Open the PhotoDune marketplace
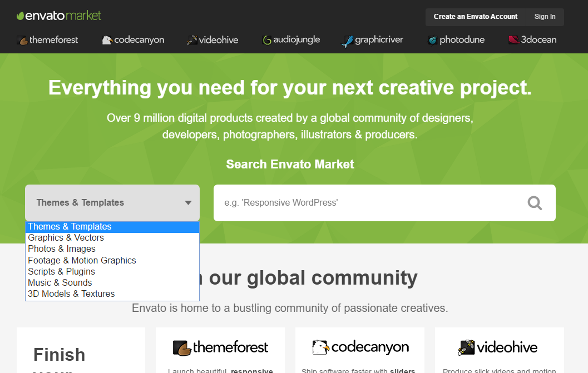 pyautogui.click(x=456, y=40)
